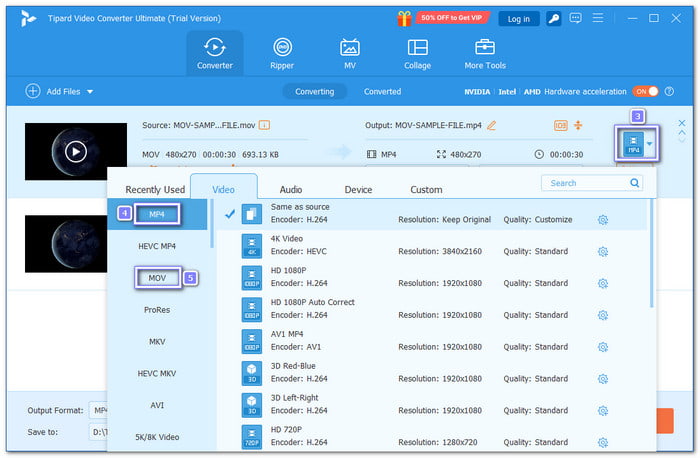Choose 4K Video HEVC preset

432,246
